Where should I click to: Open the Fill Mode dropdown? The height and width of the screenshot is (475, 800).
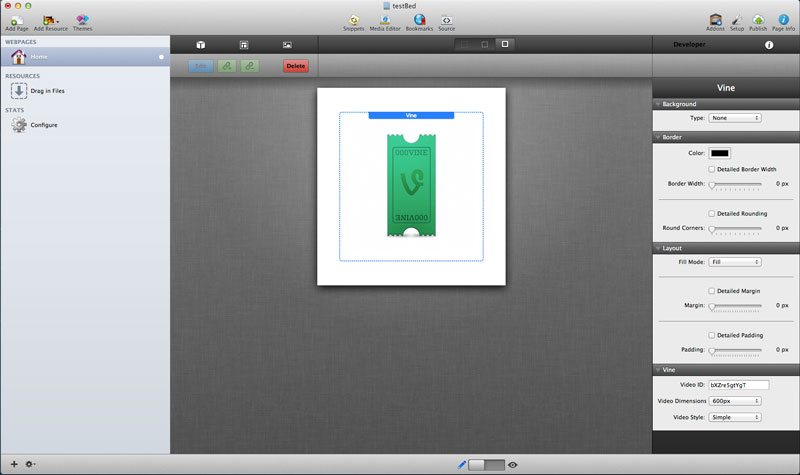735,262
